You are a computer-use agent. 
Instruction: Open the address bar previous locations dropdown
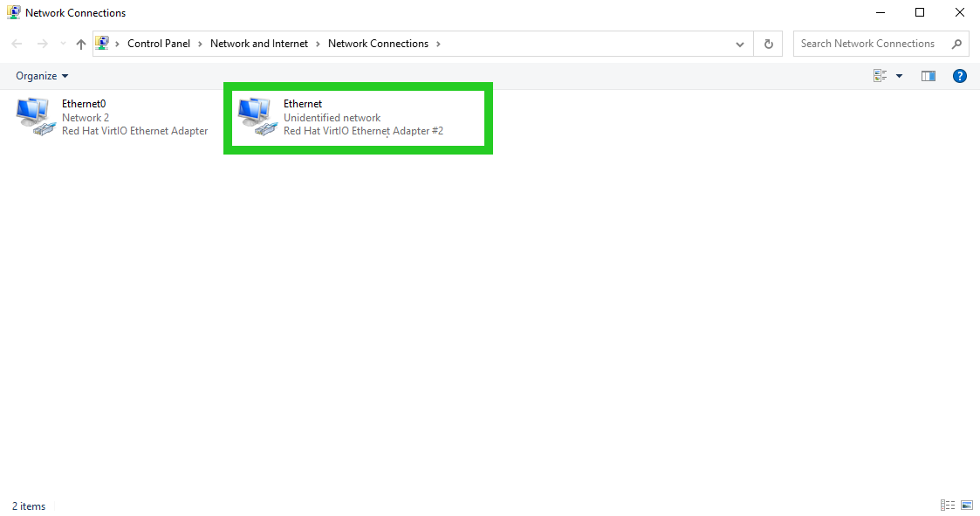point(740,44)
